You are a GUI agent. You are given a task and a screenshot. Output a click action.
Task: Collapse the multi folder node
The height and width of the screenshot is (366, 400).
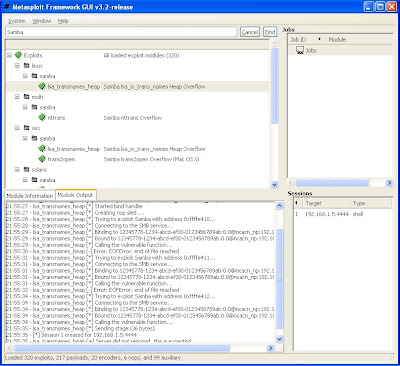(x=17, y=97)
